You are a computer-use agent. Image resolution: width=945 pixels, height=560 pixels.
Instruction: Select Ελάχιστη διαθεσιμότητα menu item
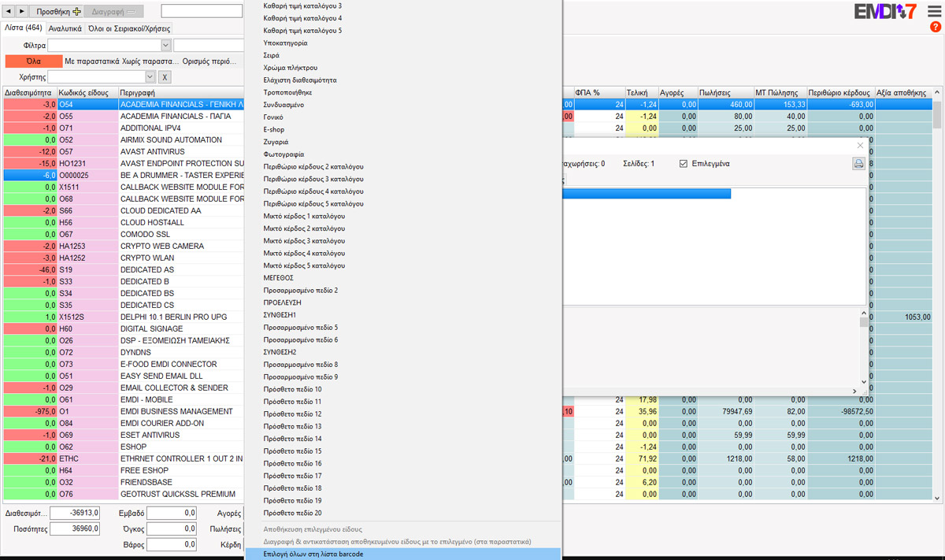tap(402, 80)
